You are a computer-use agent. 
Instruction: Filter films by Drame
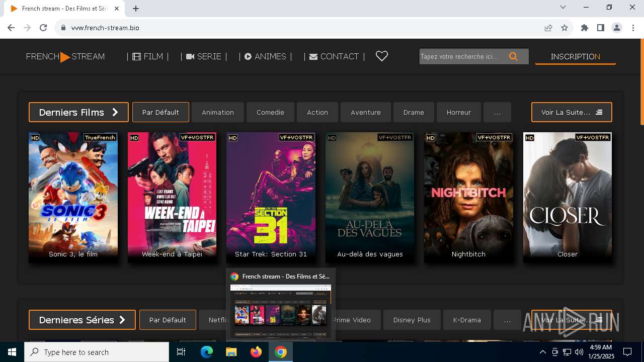[x=414, y=112]
